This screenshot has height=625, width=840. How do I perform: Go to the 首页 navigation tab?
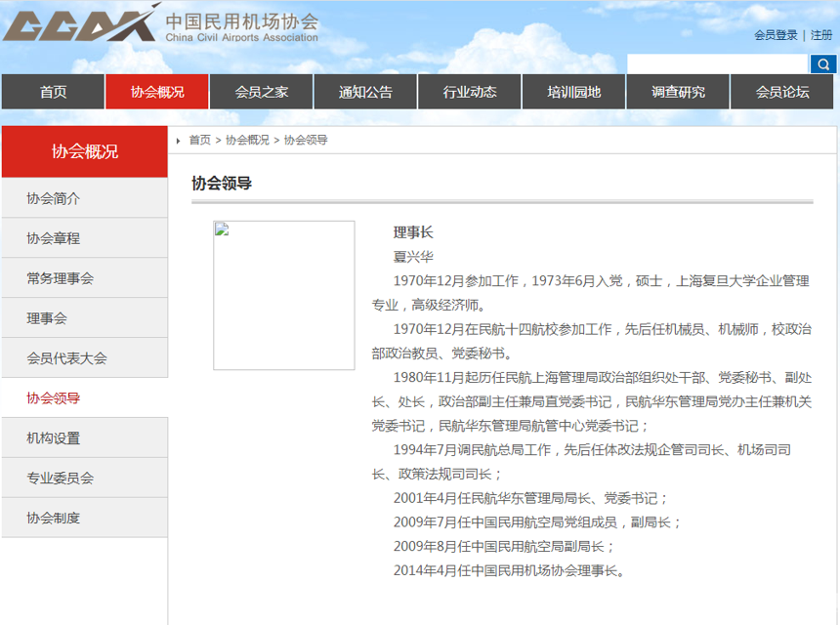click(x=53, y=92)
